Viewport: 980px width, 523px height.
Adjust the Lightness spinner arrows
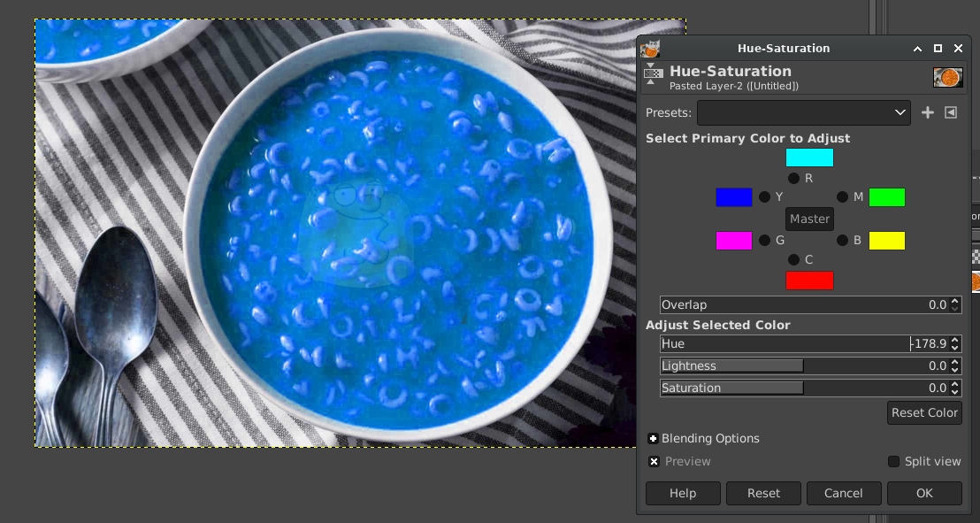tap(955, 366)
